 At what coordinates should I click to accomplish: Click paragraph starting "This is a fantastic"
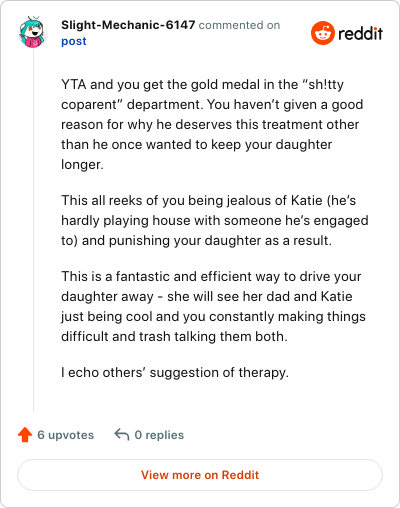coord(213,306)
